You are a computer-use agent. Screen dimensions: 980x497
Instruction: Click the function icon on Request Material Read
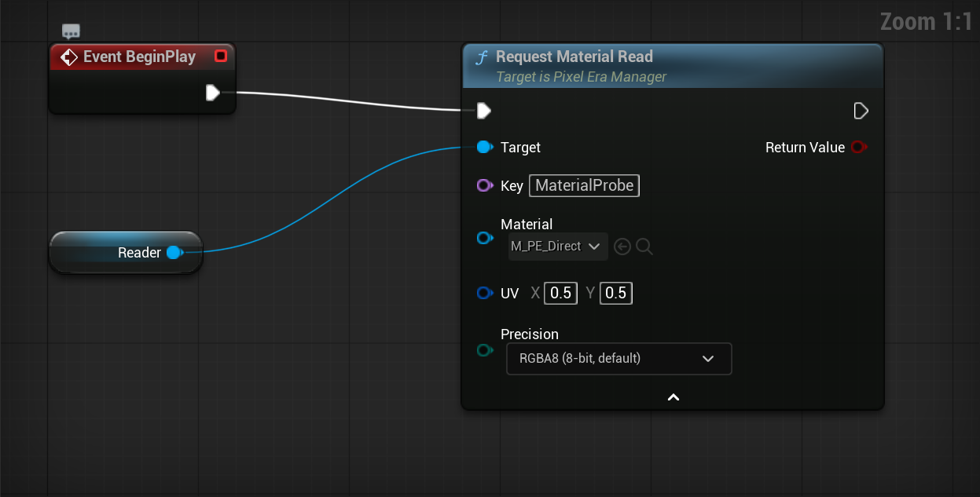482,57
